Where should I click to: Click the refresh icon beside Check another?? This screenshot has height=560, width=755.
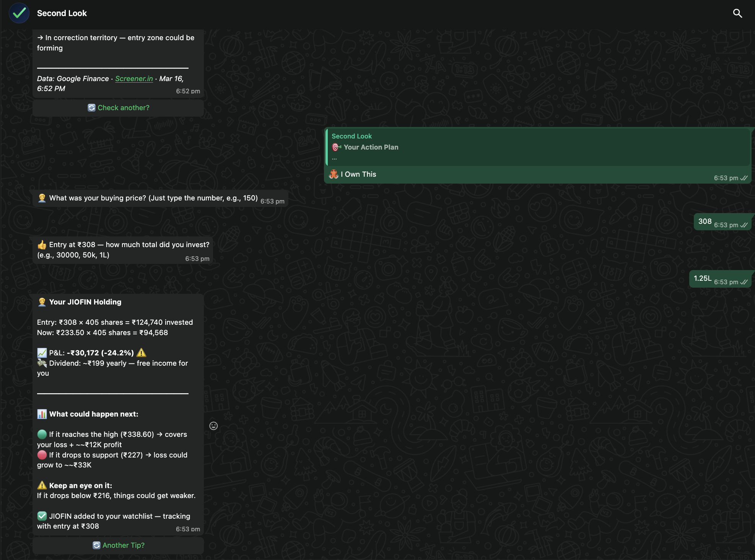pyautogui.click(x=91, y=108)
